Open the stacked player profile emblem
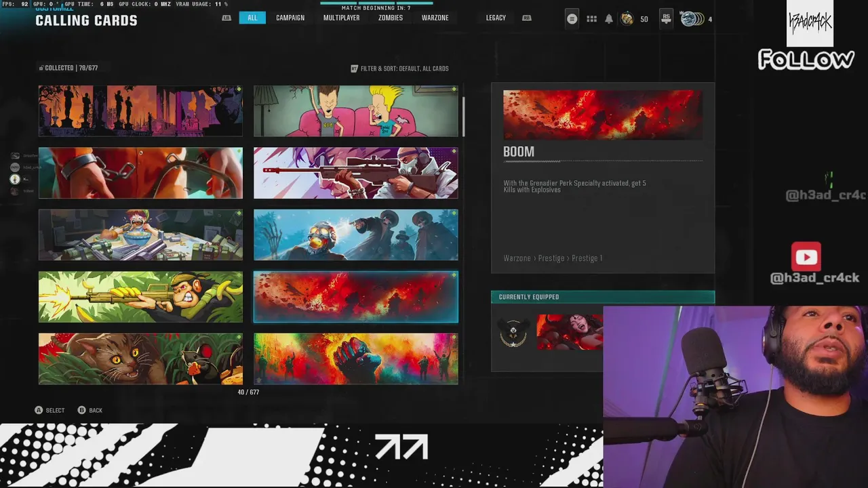This screenshot has width=868, height=488. (692, 19)
